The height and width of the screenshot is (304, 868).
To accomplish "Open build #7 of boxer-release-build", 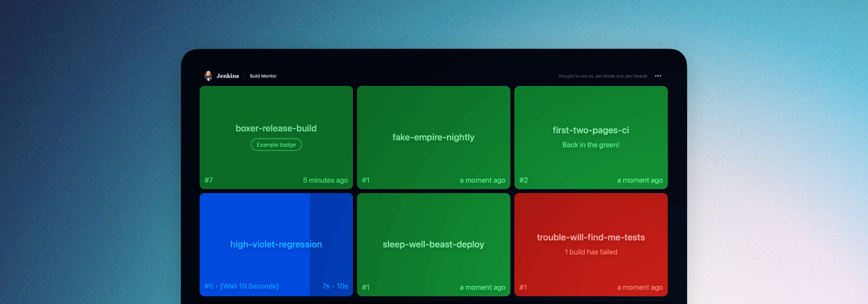I will [x=209, y=180].
